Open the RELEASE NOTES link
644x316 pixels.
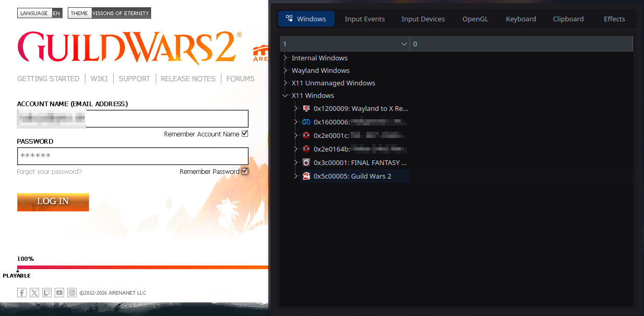pyautogui.click(x=188, y=79)
